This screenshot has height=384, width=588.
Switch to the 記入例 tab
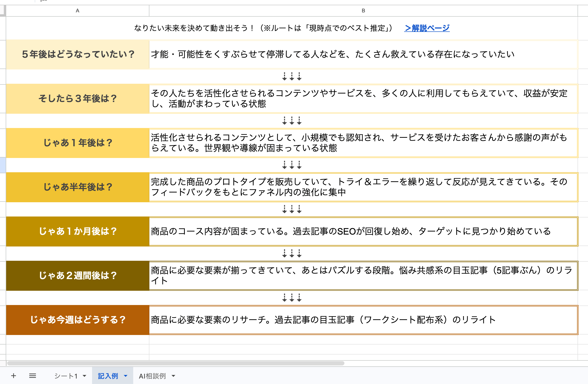click(x=108, y=376)
